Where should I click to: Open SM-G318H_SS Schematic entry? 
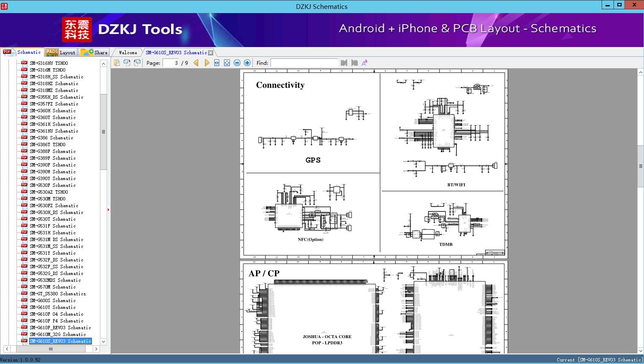[x=56, y=77]
